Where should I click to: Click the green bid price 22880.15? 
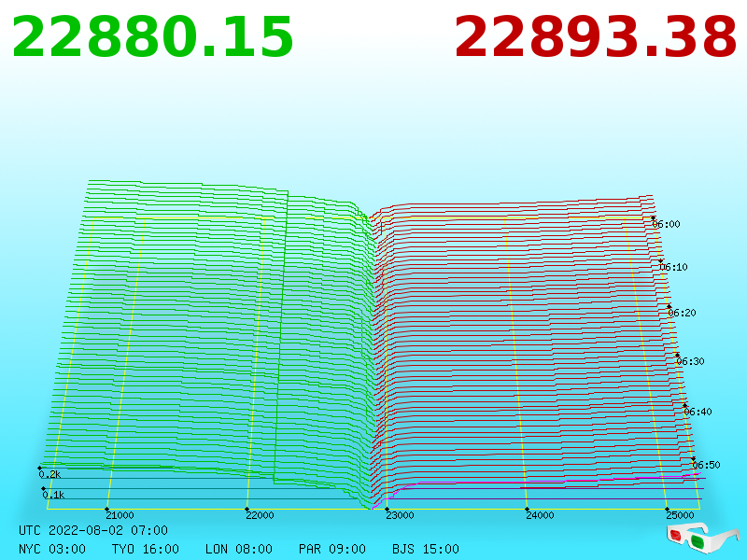pos(152,37)
